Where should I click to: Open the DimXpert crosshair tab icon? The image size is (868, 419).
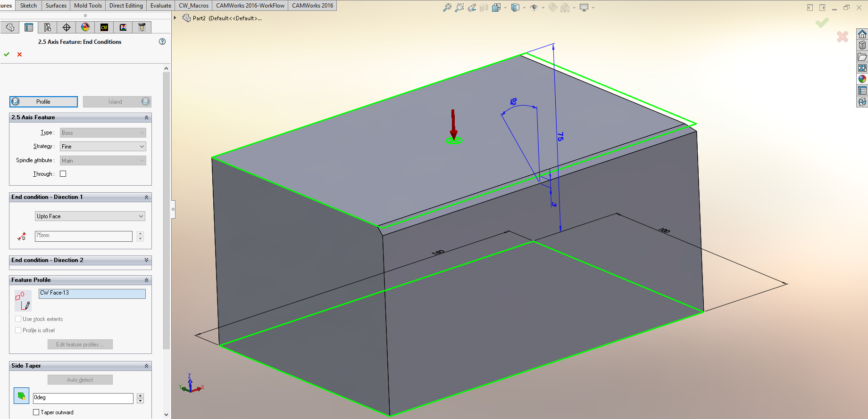point(67,27)
